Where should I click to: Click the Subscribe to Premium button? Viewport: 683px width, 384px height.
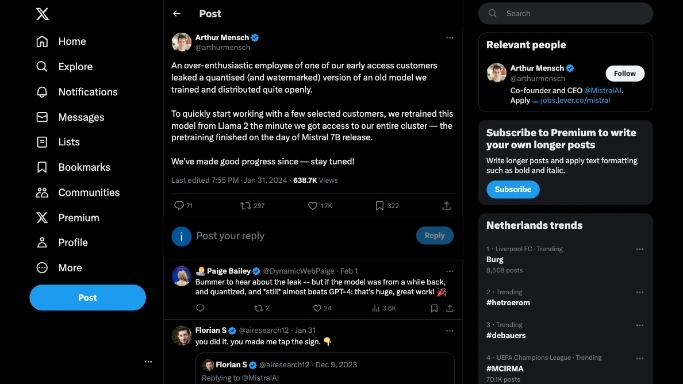[513, 189]
